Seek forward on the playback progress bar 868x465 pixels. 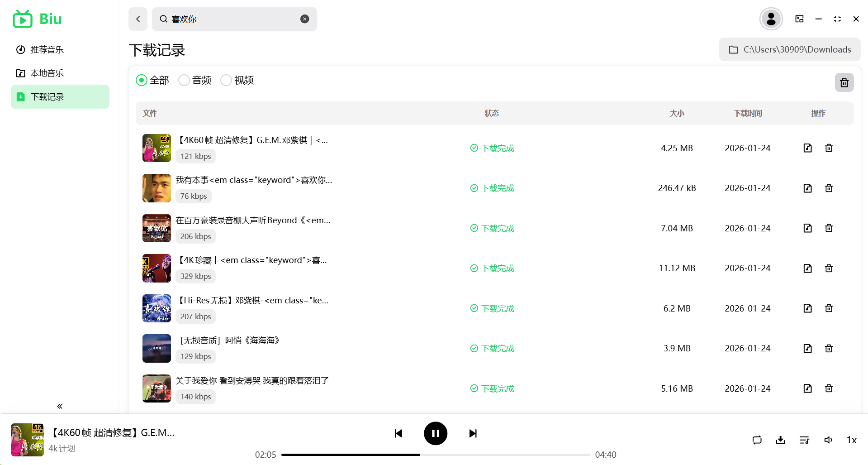point(498,455)
